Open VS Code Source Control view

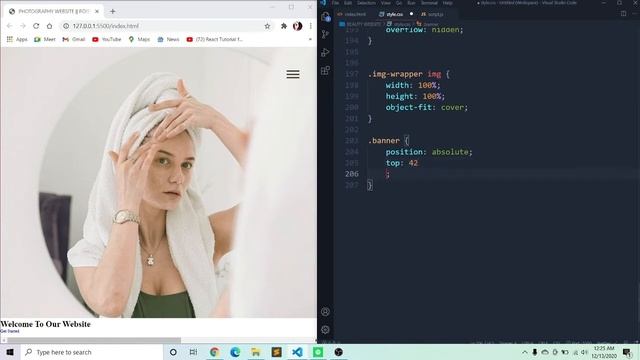(325, 34)
